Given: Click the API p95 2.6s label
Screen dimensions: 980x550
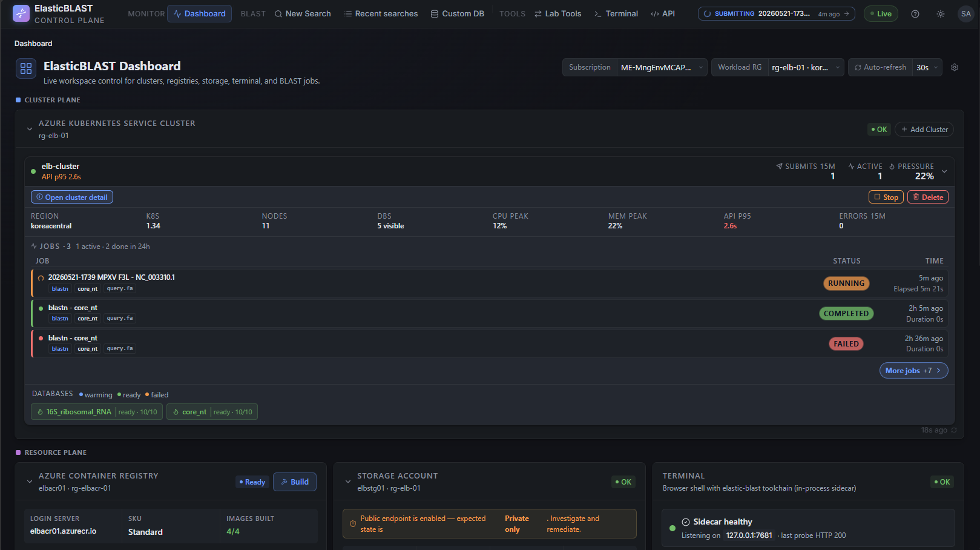Looking at the screenshot, I should click(61, 177).
